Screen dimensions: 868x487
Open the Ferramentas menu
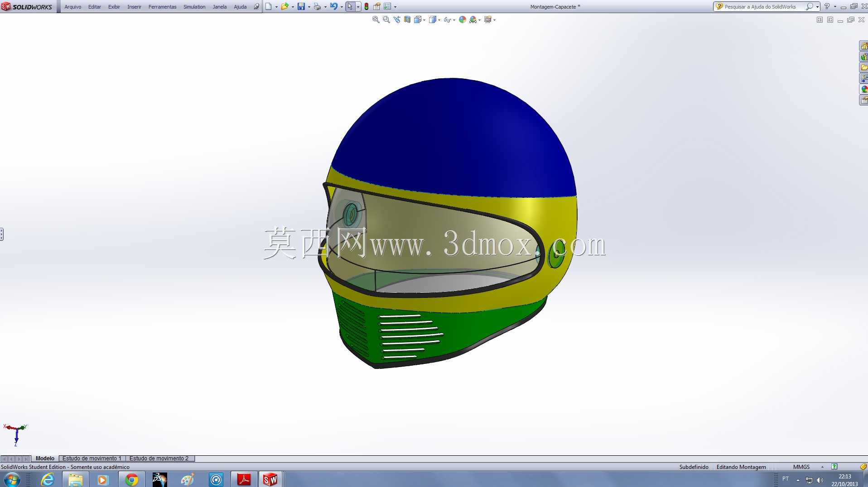[162, 7]
